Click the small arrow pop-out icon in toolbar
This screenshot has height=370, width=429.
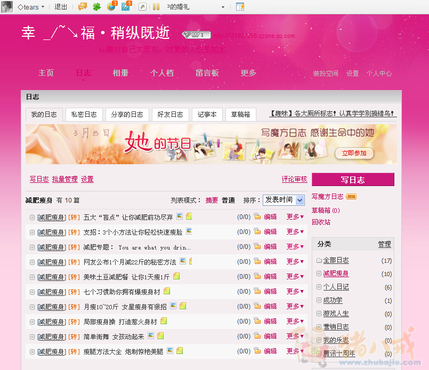click(142, 7)
